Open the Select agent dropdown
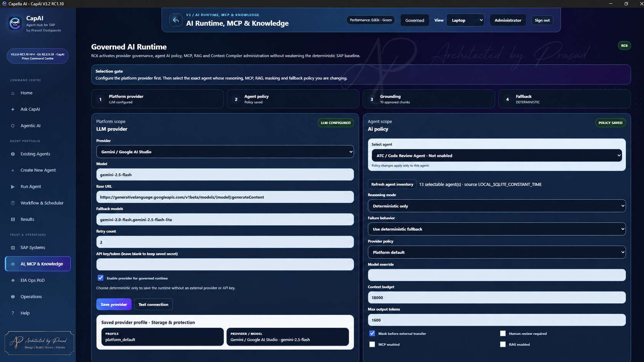Image resolution: width=644 pixels, height=362 pixels. pyautogui.click(x=496, y=155)
